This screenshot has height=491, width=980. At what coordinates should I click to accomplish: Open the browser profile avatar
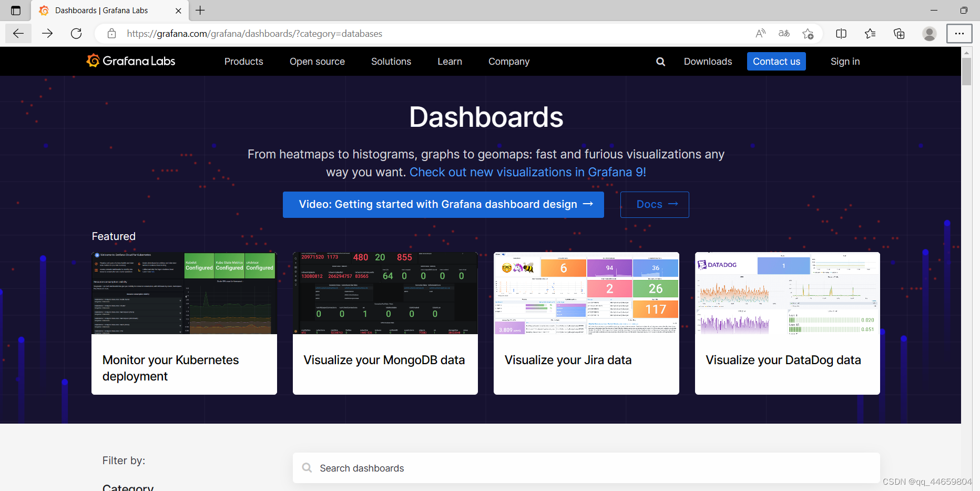coord(930,34)
